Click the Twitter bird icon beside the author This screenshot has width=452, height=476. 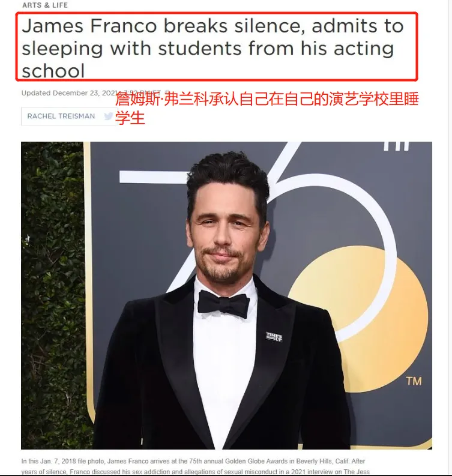[x=108, y=116]
